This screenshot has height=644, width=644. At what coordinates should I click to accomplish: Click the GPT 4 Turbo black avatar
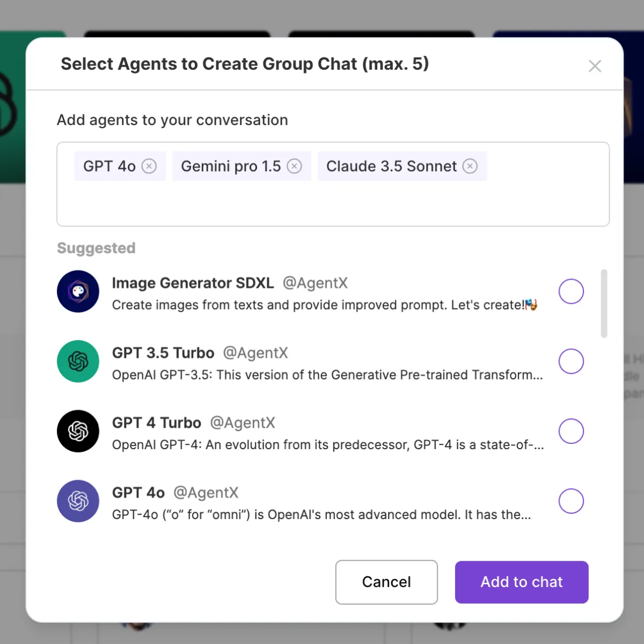click(x=78, y=431)
